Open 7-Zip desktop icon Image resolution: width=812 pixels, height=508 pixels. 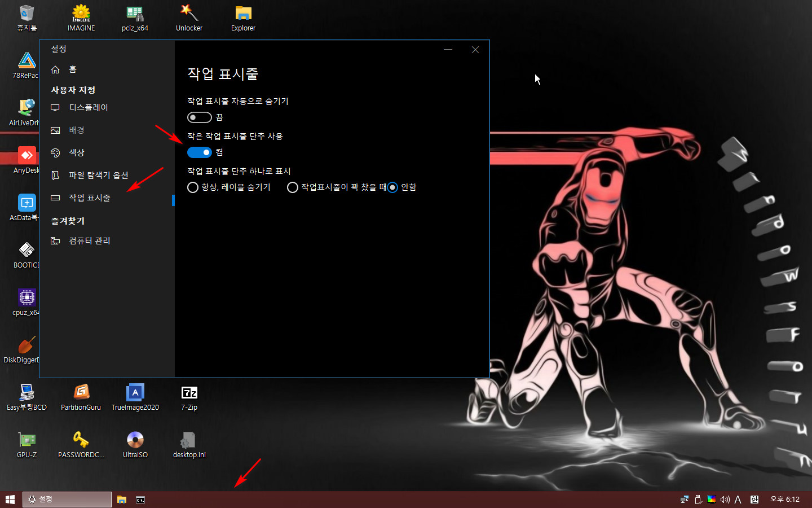tap(189, 397)
